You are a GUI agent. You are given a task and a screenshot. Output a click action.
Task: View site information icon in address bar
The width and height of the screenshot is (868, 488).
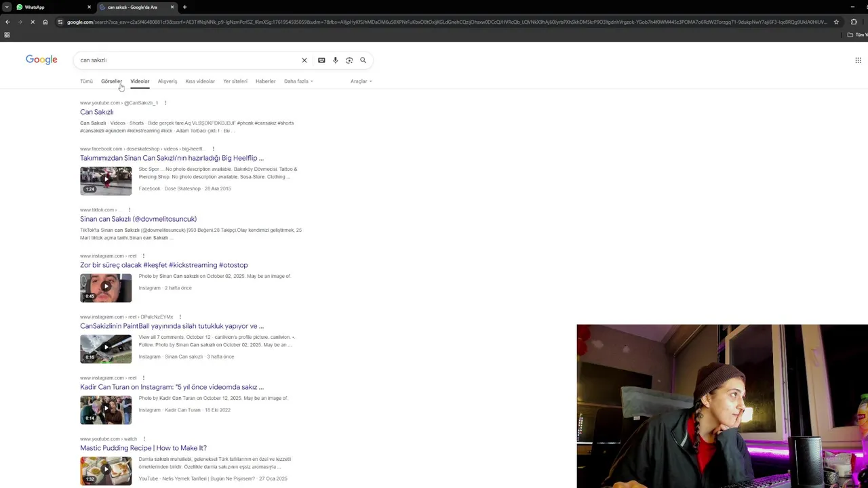60,22
